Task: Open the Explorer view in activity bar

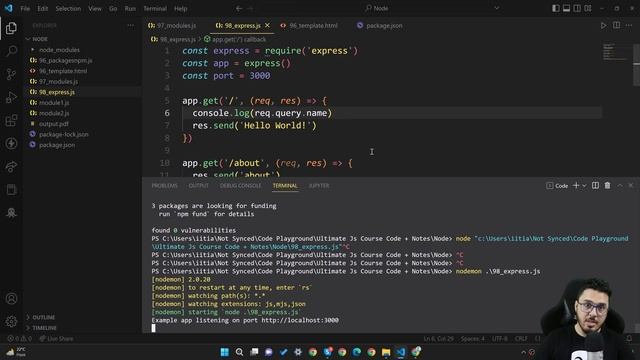Action: tap(11, 28)
